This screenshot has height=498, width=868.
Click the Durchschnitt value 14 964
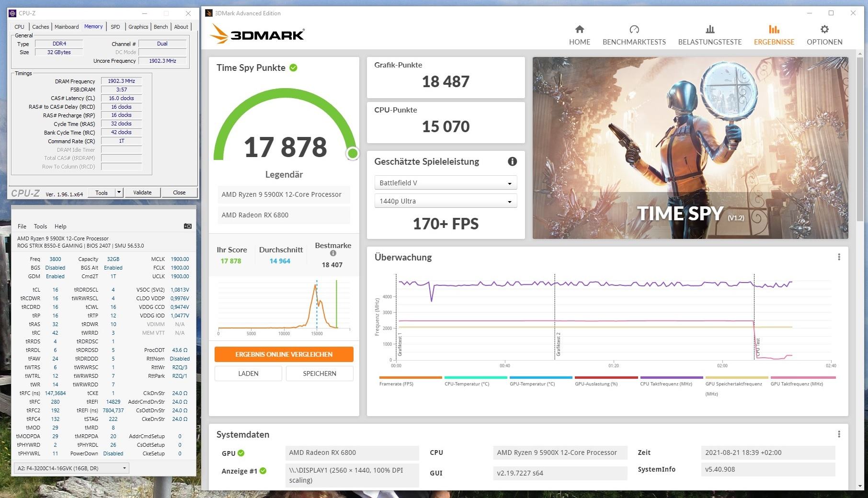coord(280,261)
